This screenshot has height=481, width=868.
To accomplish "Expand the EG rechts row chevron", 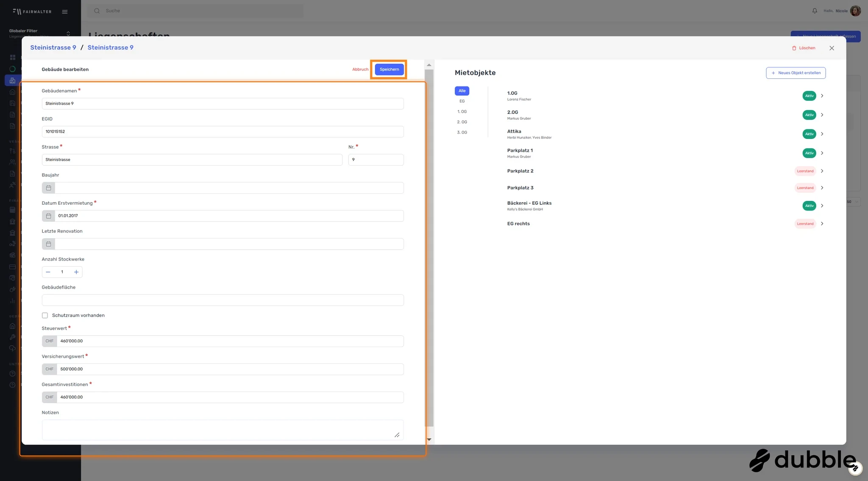I will (822, 224).
